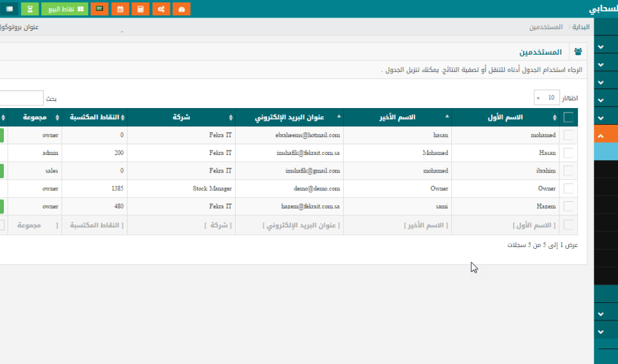Click the green hourglass icon
This screenshot has height=364, width=618.
point(30,9)
